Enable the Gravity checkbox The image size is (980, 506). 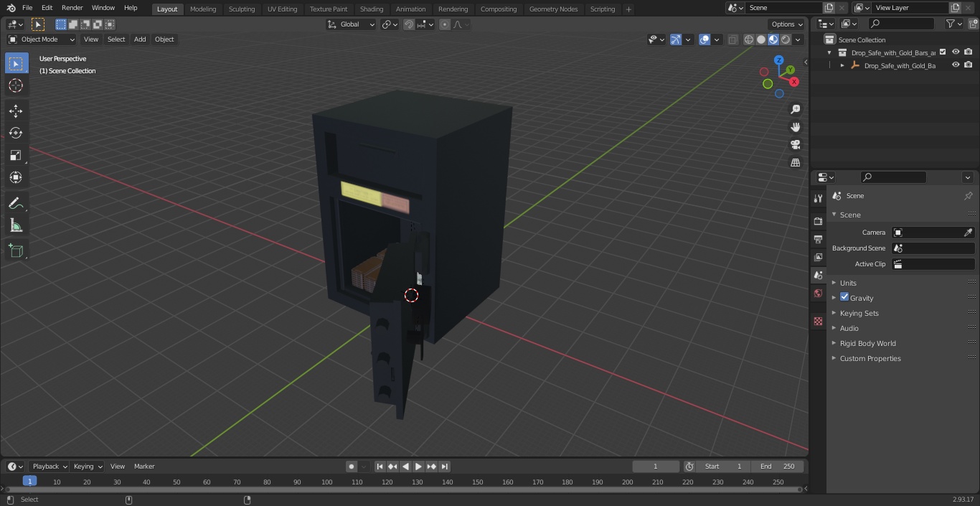(x=844, y=297)
